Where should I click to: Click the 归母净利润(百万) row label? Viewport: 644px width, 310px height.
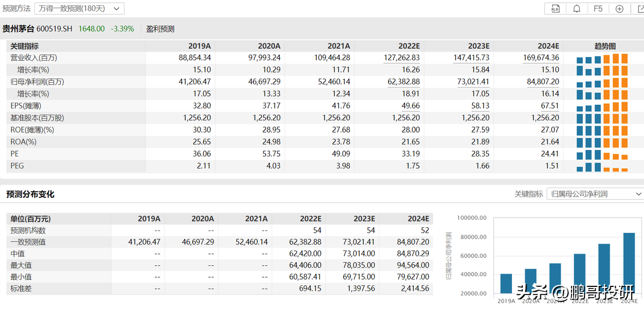click(x=38, y=82)
